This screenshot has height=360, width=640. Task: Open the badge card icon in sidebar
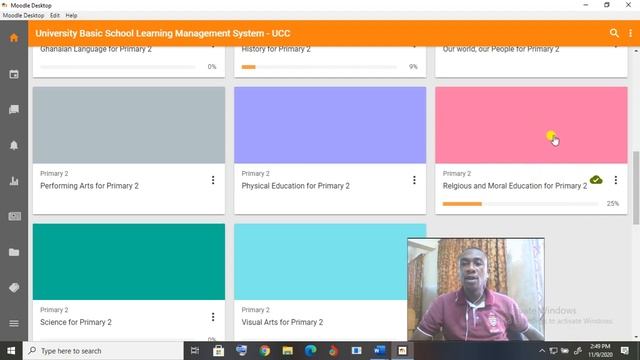coord(14,216)
